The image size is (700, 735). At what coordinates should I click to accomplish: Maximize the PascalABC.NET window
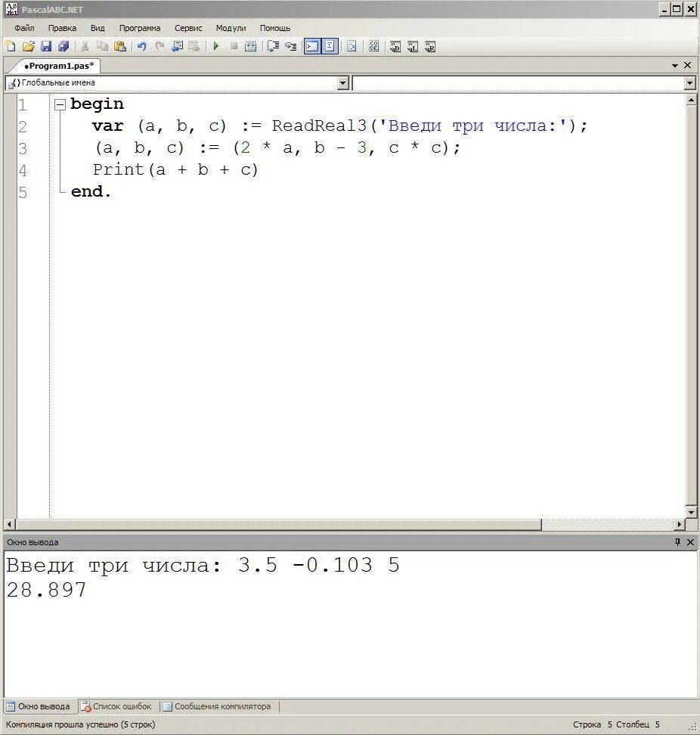tap(677, 9)
